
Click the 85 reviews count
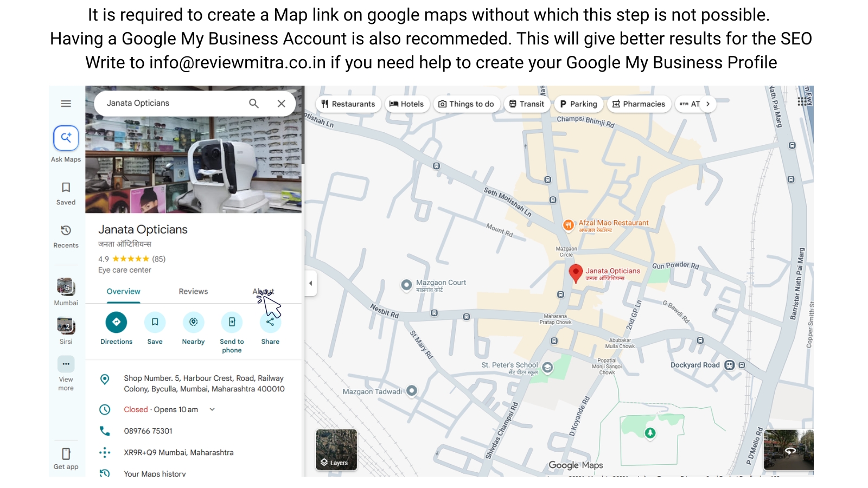pyautogui.click(x=159, y=259)
